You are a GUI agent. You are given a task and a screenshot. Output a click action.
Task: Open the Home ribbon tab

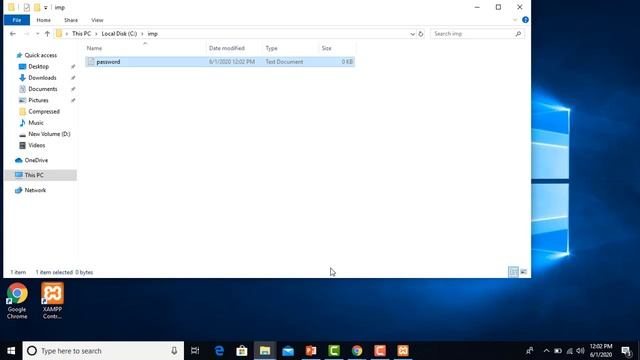[43, 20]
